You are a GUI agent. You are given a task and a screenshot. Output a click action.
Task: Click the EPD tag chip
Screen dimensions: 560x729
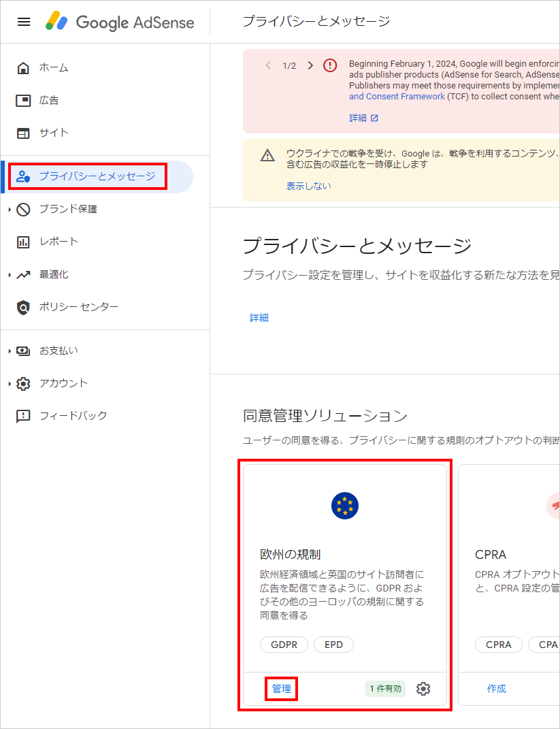coord(333,645)
